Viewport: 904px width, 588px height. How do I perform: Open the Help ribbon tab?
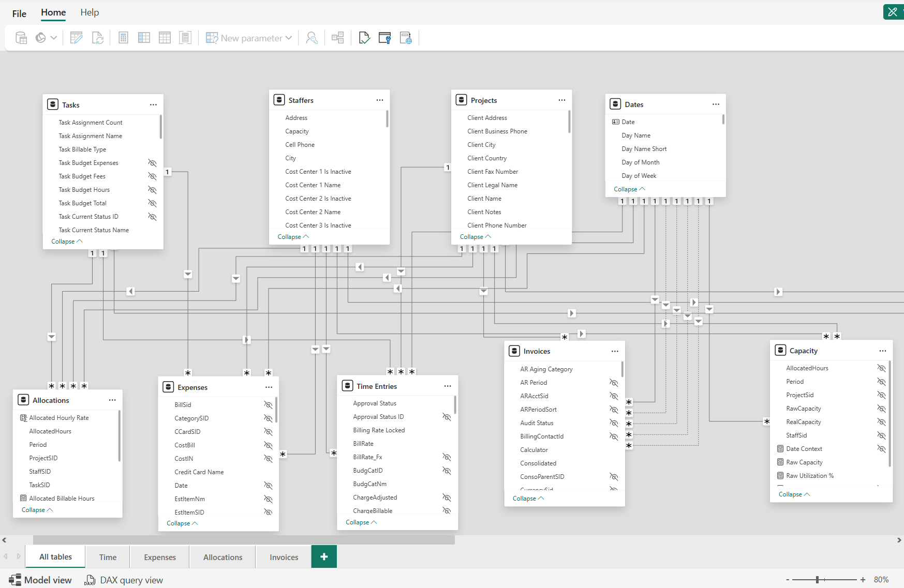click(90, 12)
